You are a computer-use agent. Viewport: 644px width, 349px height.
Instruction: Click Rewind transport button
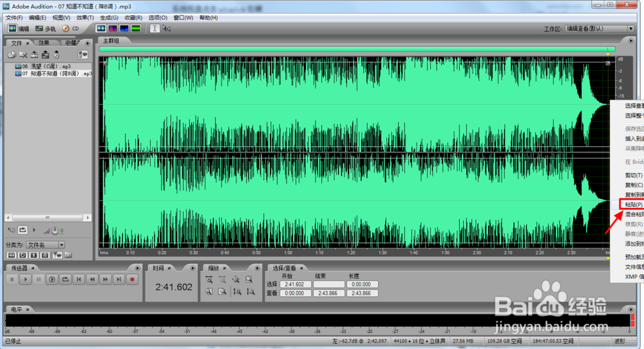pos(92,279)
